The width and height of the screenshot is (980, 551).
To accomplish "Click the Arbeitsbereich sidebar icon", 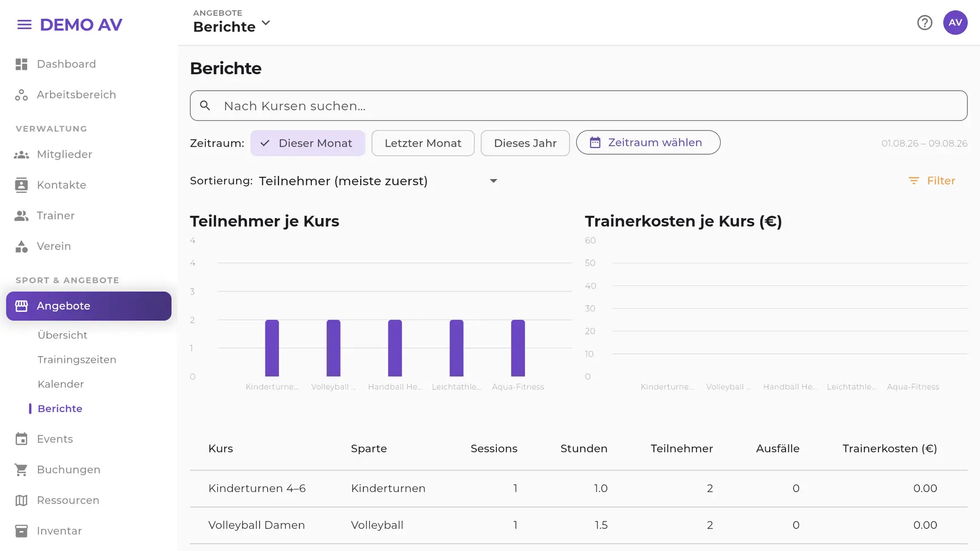I will click(22, 95).
